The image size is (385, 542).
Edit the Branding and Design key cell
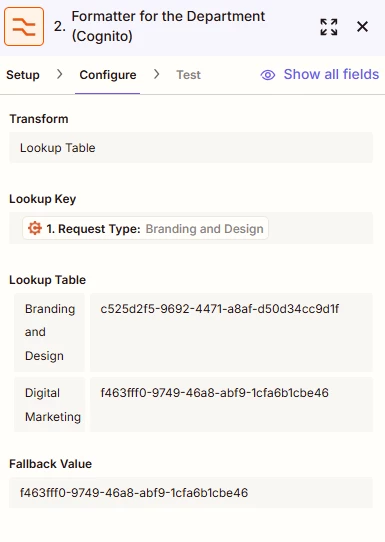coord(49,332)
